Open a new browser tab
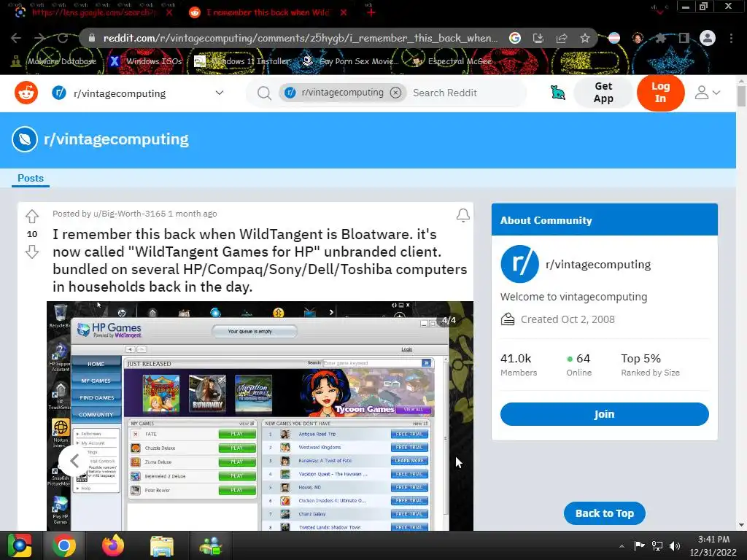Image resolution: width=747 pixels, height=560 pixels. coord(371,12)
